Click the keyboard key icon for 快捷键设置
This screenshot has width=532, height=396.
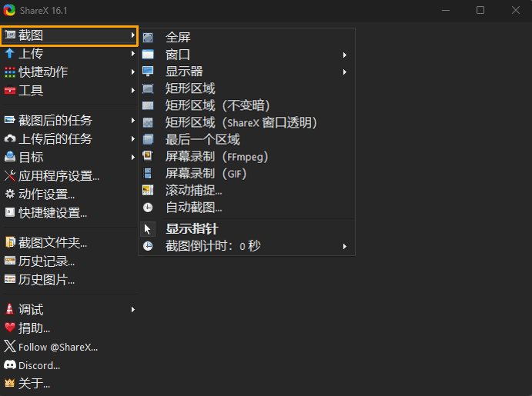[10, 212]
